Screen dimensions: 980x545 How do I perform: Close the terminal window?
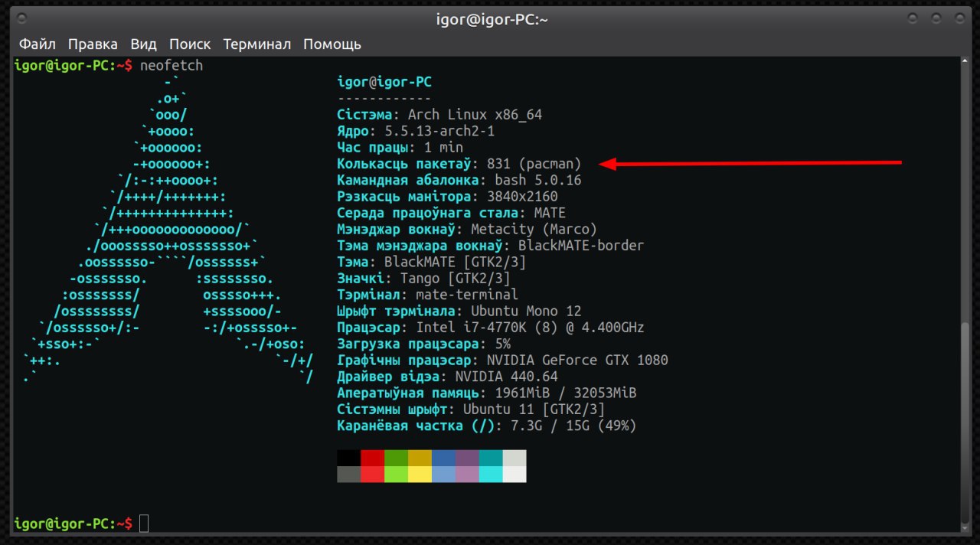pyautogui.click(x=958, y=20)
